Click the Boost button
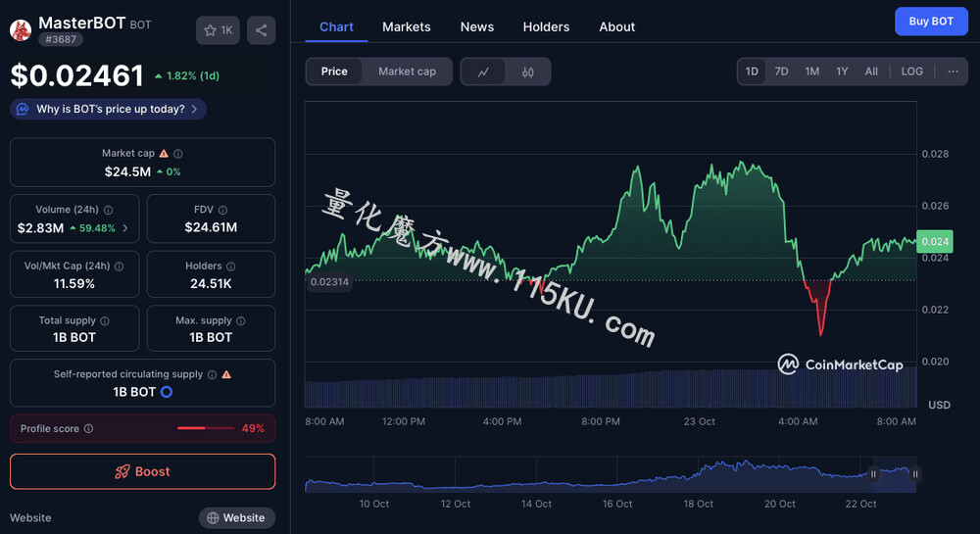 click(x=142, y=471)
